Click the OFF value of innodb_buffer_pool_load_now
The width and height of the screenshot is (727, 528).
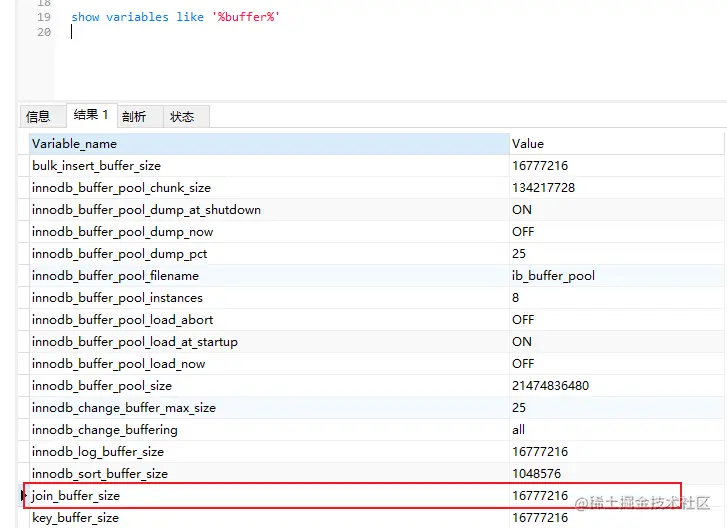click(x=523, y=364)
